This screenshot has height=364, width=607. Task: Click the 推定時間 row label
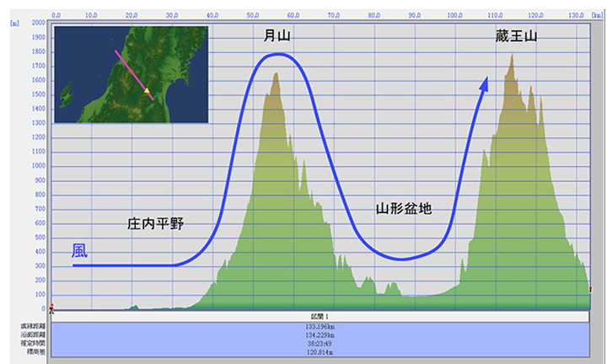[x=33, y=343]
